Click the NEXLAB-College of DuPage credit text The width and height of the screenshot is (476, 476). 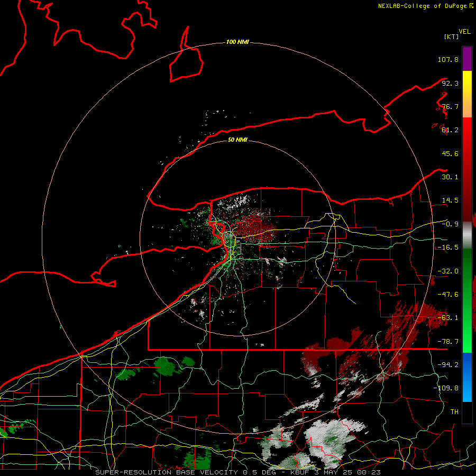coord(425,6)
